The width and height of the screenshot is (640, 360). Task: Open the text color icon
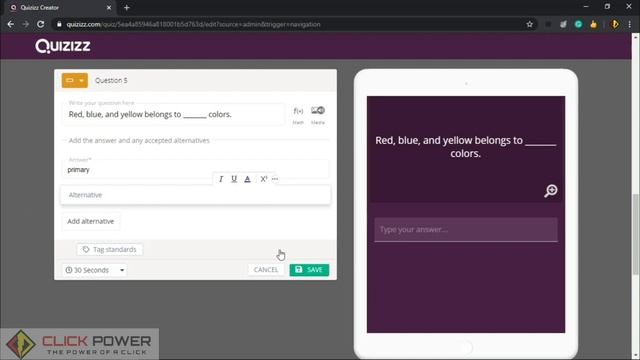click(247, 179)
